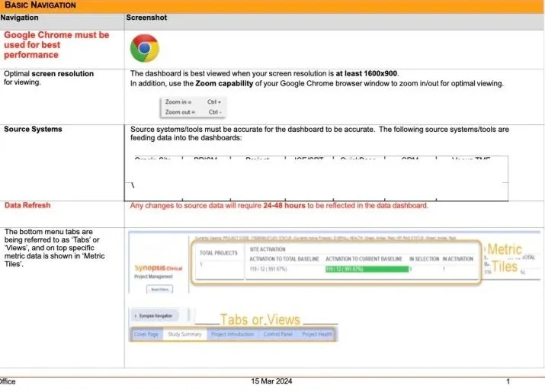The image size is (545, 392).
Task: Click the Project Management subtitle
Action: pyautogui.click(x=153, y=277)
